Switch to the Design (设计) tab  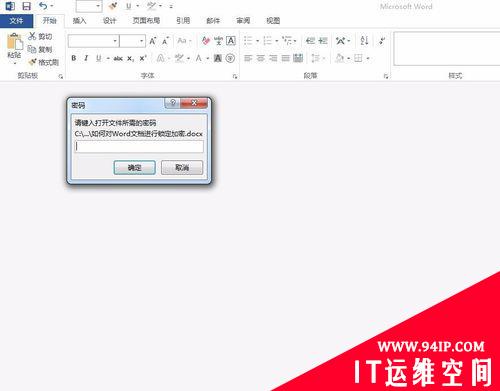point(109,21)
